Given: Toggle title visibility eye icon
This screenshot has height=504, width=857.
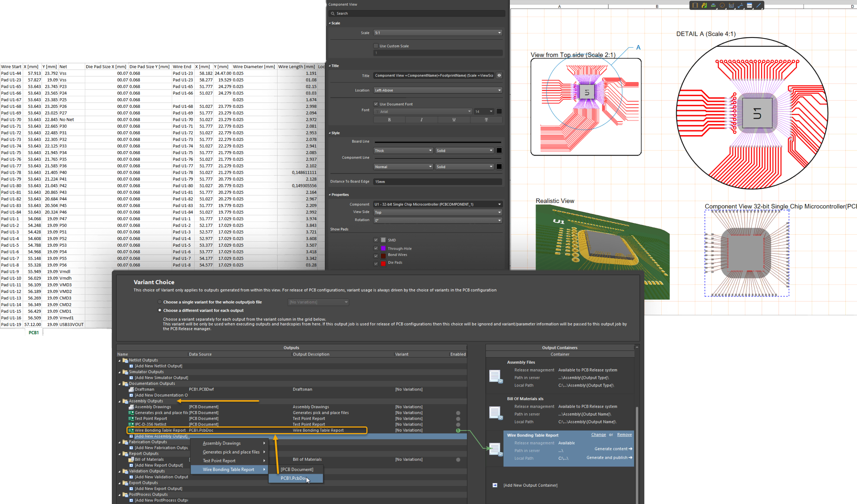Looking at the screenshot, I should (x=499, y=76).
